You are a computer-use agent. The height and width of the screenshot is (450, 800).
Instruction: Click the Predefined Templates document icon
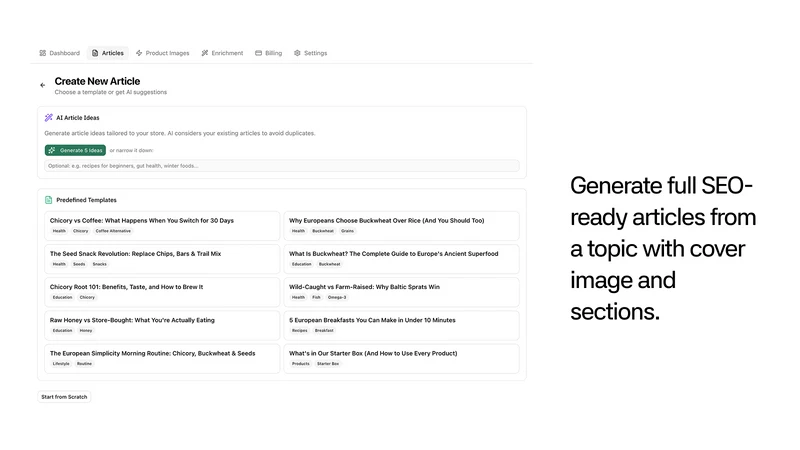pyautogui.click(x=48, y=200)
